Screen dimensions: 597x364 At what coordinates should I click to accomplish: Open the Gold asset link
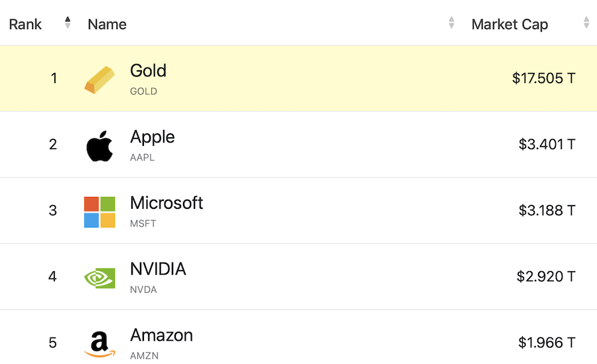148,71
